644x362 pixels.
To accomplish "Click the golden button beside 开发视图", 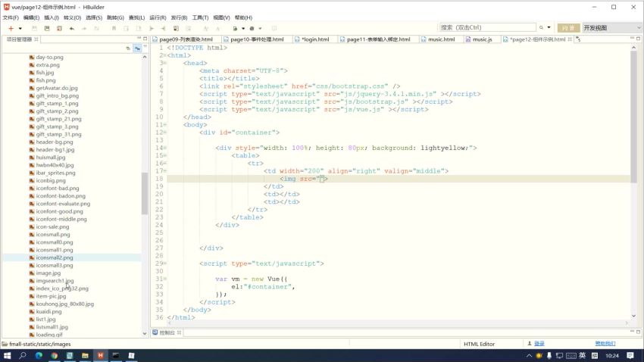I will tap(568, 27).
